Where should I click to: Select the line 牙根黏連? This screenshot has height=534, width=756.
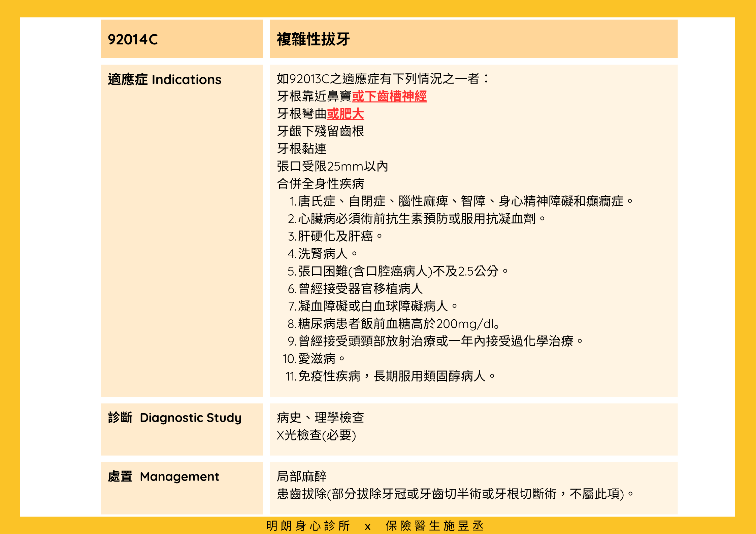[302, 149]
